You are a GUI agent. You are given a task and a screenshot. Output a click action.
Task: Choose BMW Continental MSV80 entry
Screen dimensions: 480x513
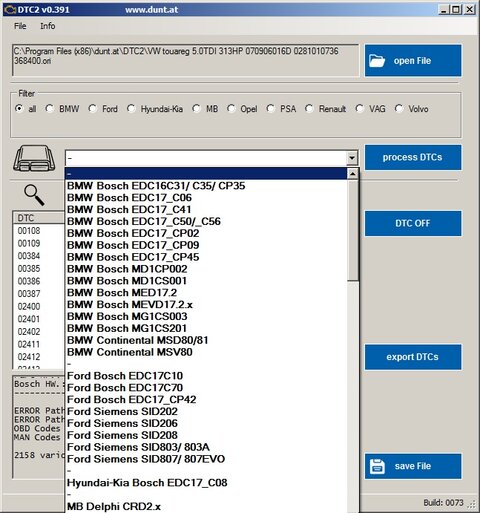[x=206, y=352]
